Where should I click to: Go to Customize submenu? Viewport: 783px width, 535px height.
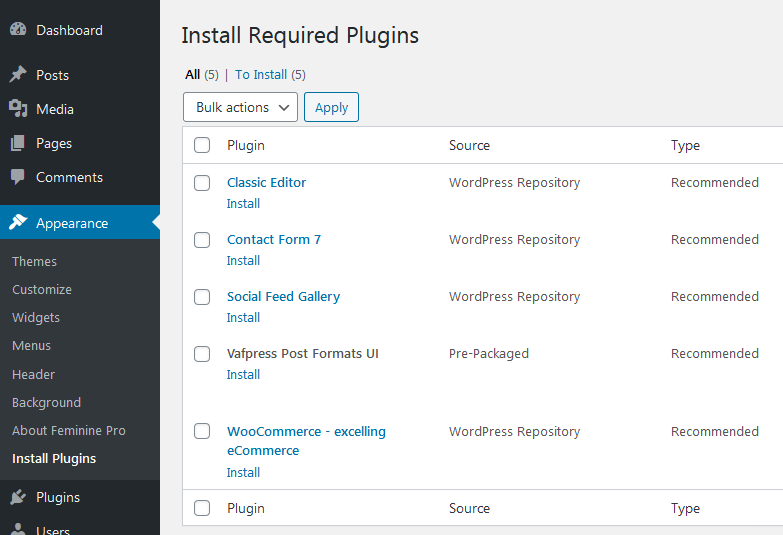pyautogui.click(x=42, y=289)
